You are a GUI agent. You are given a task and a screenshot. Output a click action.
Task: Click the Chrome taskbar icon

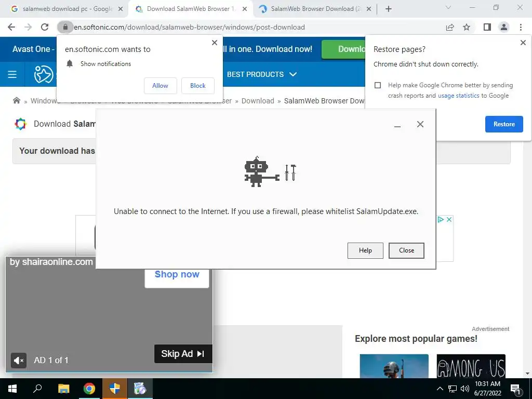click(x=89, y=389)
